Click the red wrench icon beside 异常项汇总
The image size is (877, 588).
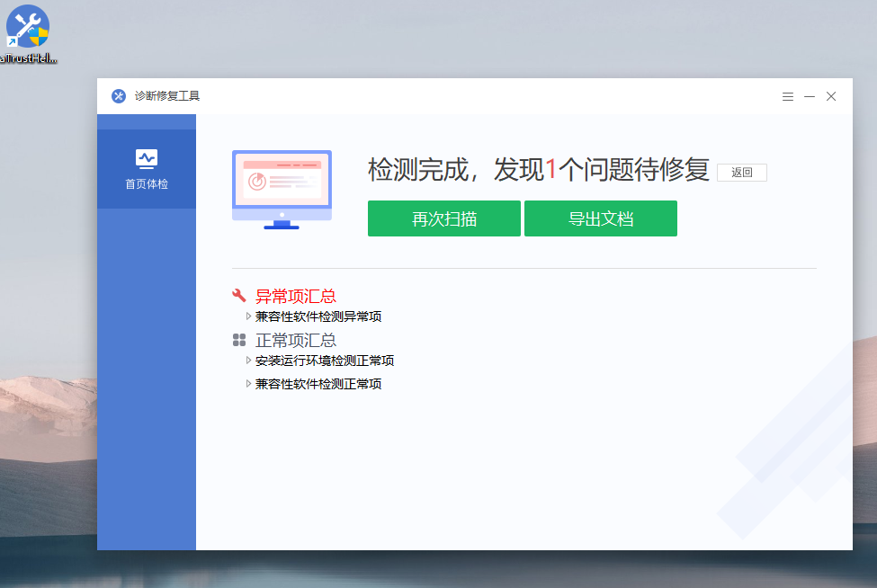[x=239, y=296]
